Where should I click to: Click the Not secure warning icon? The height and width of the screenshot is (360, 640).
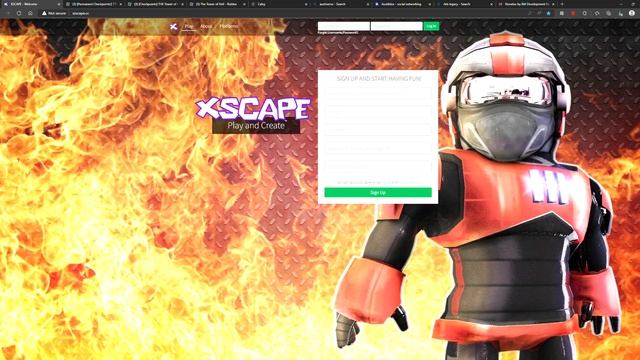pyautogui.click(x=44, y=13)
